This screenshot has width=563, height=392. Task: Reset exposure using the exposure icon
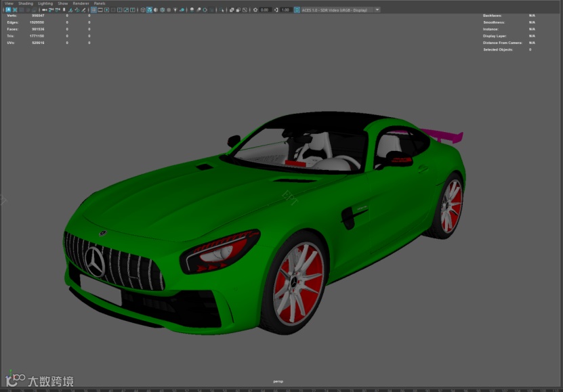coord(255,10)
